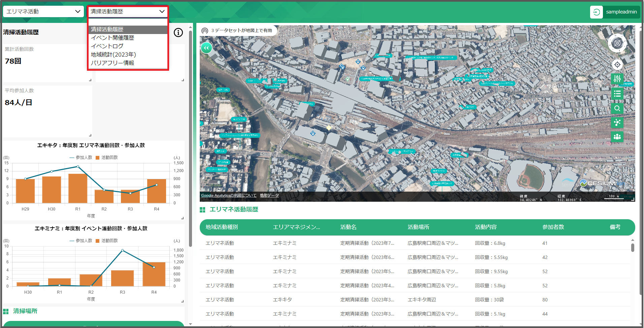Screen dimensions: 644x328
Task: Click the 活動場所 column header
Action: (418, 227)
